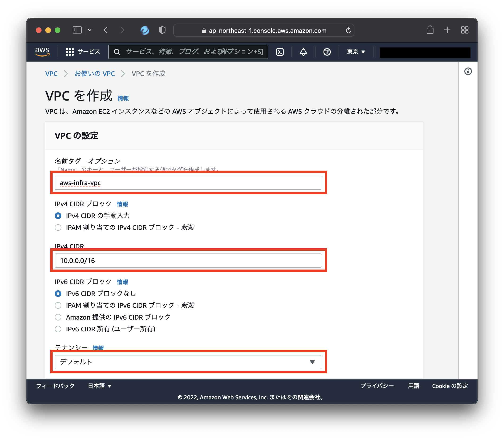Viewport: 504px width, 439px height.
Task: Open 情報 link next to IPv6 CIDR ブロック
Action: [x=122, y=282]
